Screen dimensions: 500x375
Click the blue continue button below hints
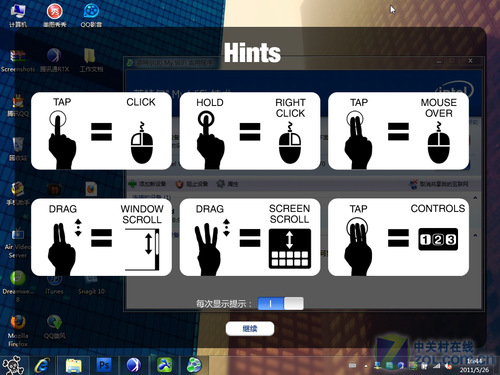tap(250, 329)
